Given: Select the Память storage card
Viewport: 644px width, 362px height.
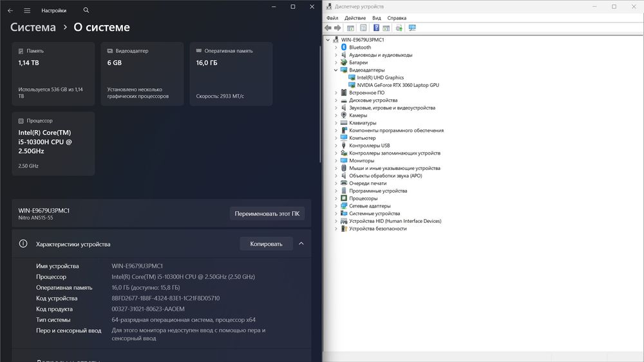Looking at the screenshot, I should point(53,74).
